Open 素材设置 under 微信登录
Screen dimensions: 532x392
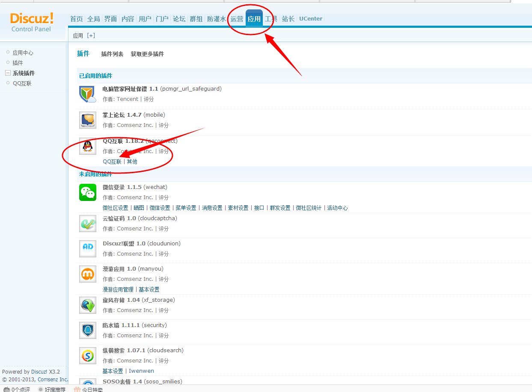tap(238, 208)
